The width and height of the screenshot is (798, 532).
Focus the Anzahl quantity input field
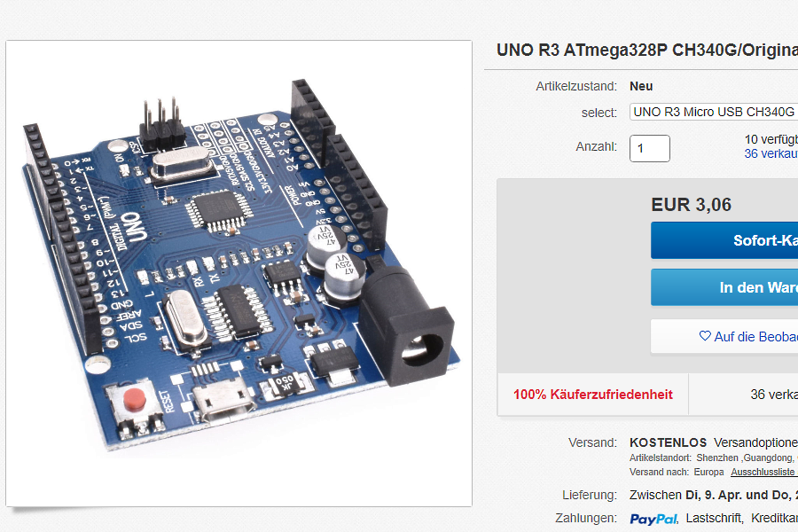[x=649, y=149]
